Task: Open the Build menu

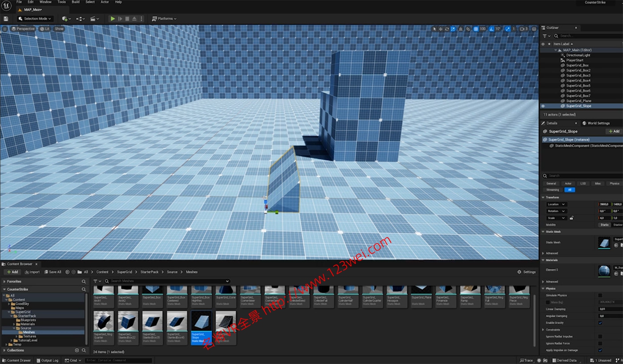Action: click(76, 2)
